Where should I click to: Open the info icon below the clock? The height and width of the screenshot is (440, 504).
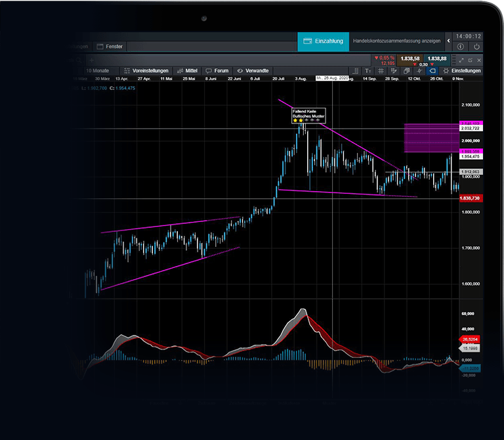[x=461, y=47]
